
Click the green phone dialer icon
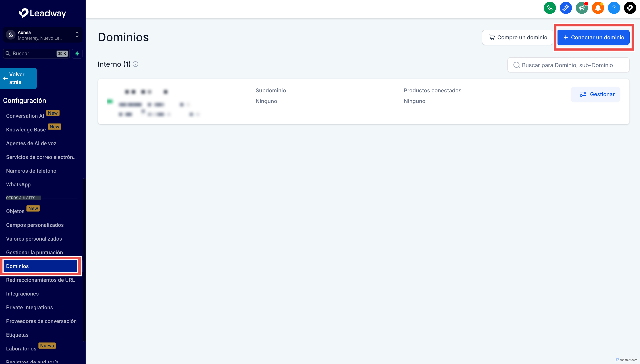pyautogui.click(x=550, y=8)
